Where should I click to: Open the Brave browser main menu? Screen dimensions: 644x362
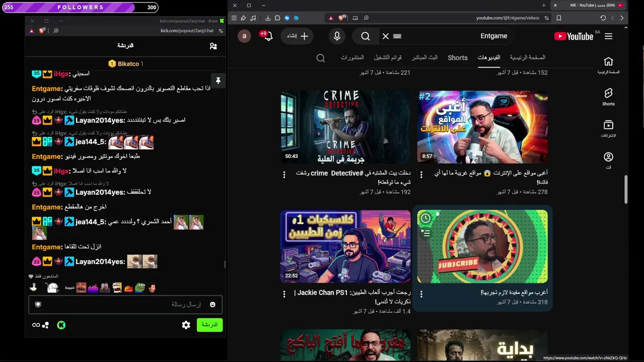tap(234, 18)
